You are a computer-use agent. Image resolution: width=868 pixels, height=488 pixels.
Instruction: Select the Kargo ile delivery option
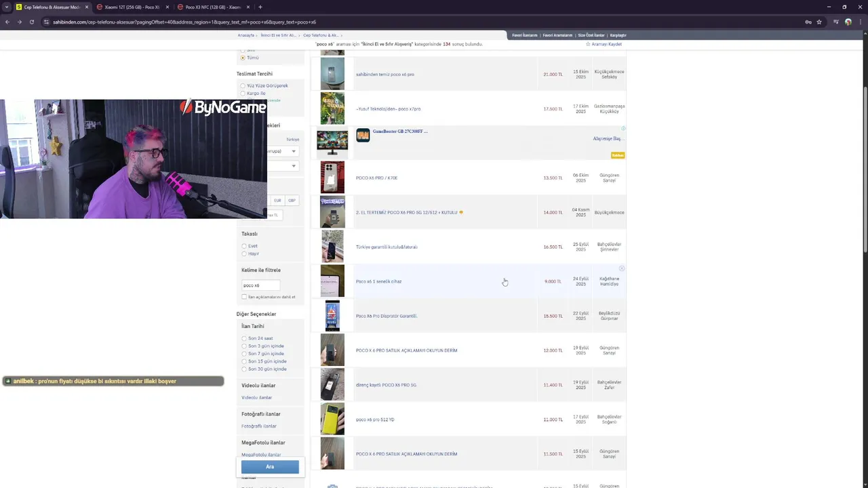tap(243, 93)
